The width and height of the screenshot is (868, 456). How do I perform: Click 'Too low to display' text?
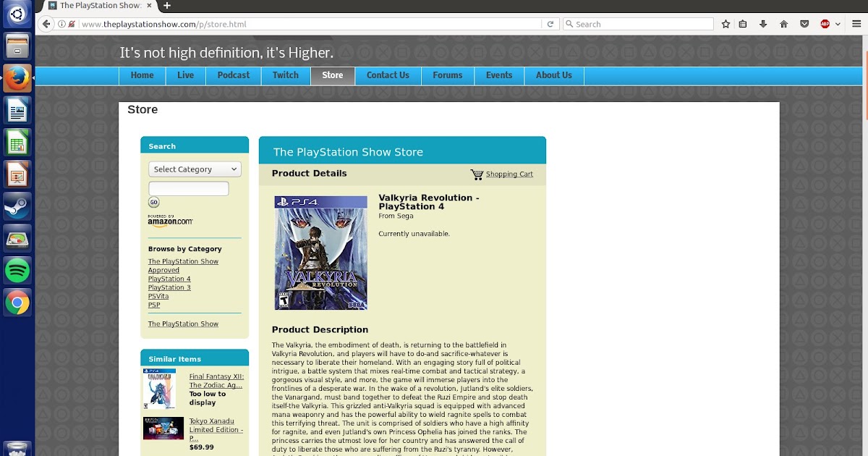(x=208, y=398)
